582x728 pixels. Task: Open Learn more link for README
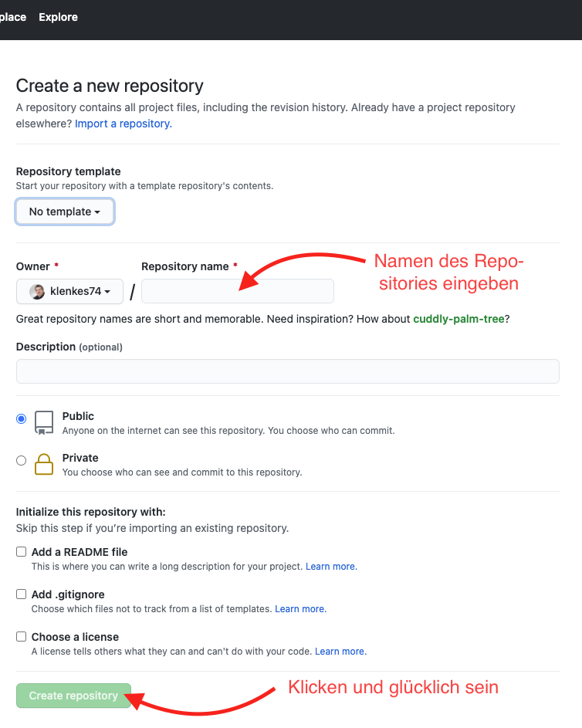tap(331, 567)
